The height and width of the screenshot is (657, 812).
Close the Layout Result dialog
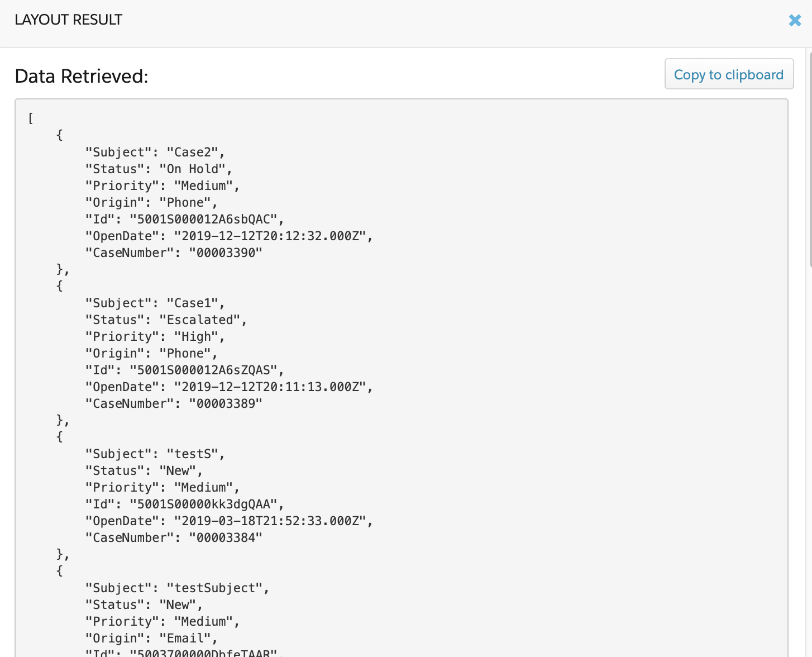795,21
